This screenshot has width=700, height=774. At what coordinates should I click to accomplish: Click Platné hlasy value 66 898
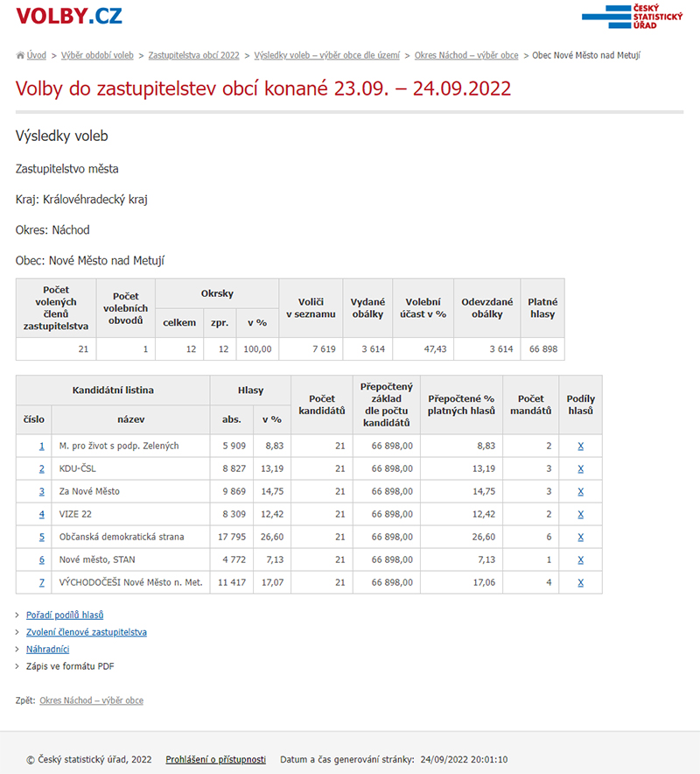point(543,349)
